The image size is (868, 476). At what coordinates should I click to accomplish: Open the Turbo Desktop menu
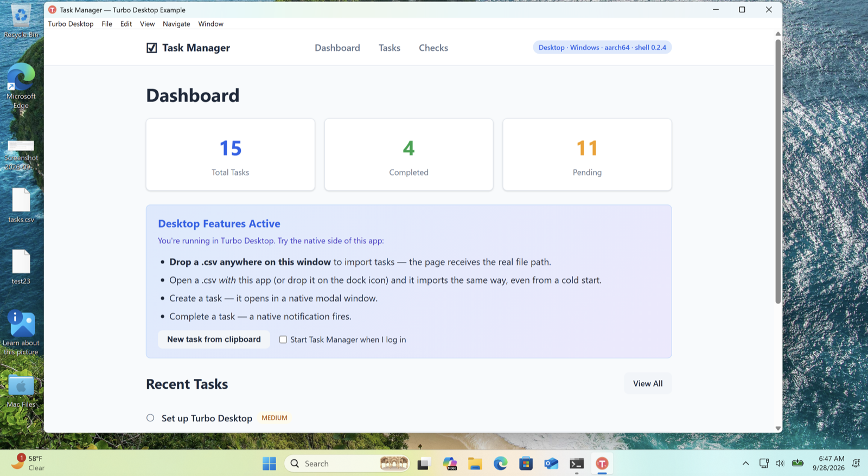pyautogui.click(x=71, y=24)
